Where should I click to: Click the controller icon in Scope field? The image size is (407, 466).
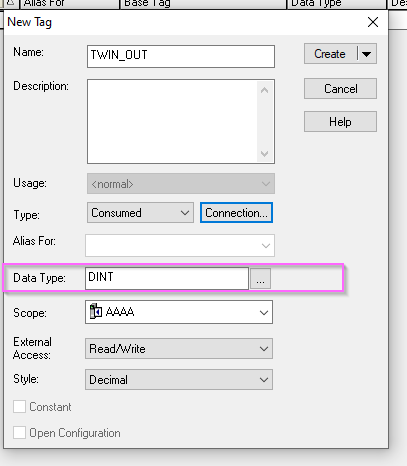tap(96, 311)
